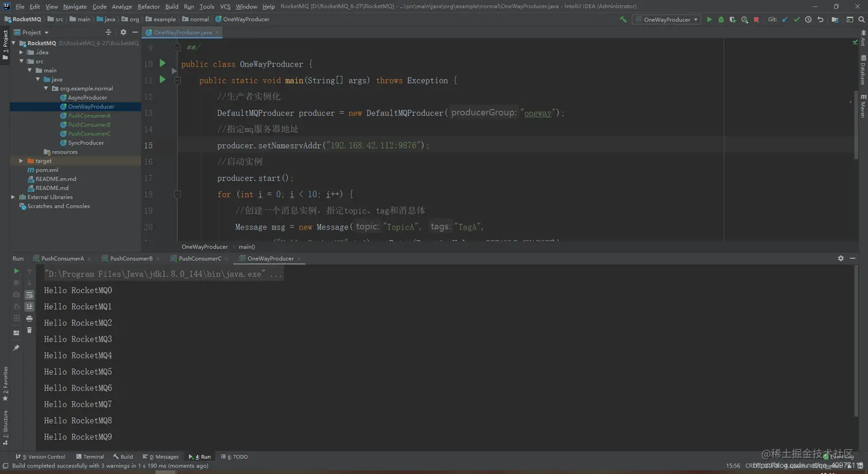Toggle scroll to end in Run console
The image size is (868, 474).
click(x=29, y=307)
